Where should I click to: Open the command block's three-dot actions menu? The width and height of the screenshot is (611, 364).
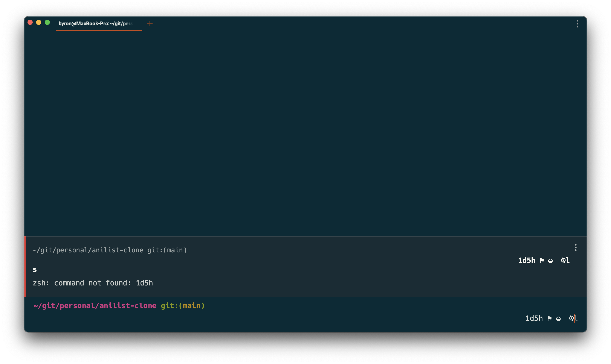(x=576, y=248)
